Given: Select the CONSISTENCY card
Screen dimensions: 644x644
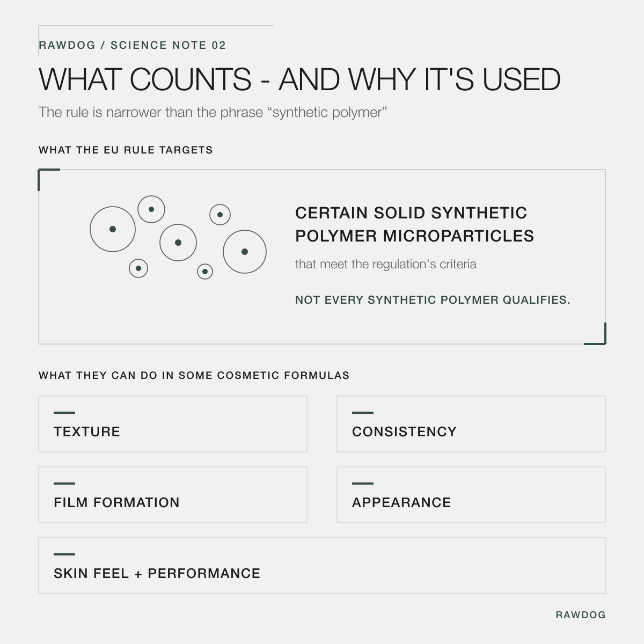Looking at the screenshot, I should (x=471, y=424).
